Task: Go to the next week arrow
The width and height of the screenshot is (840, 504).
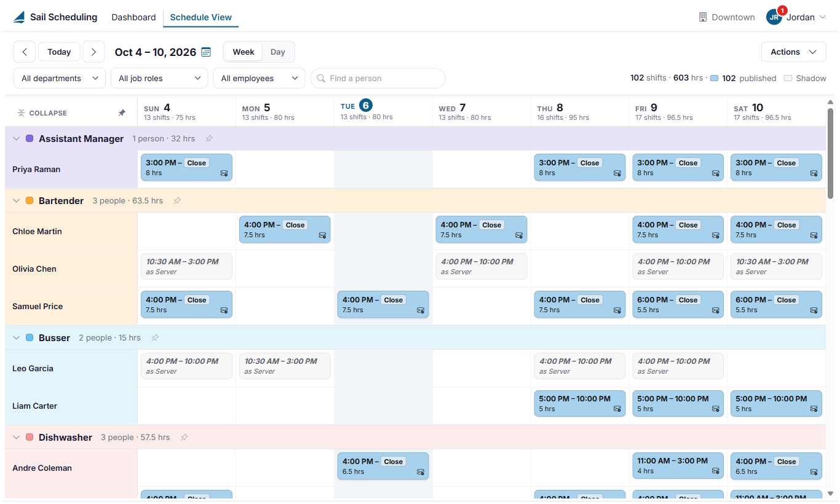Action: tap(93, 52)
